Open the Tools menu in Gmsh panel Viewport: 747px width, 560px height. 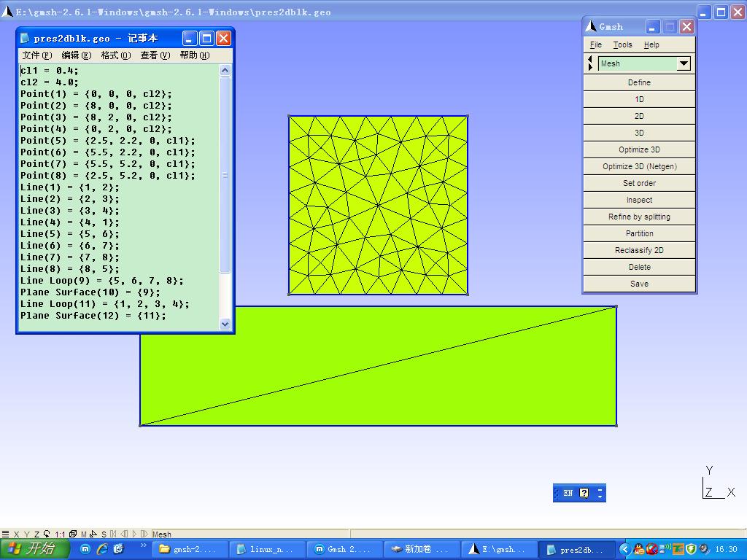coord(623,44)
